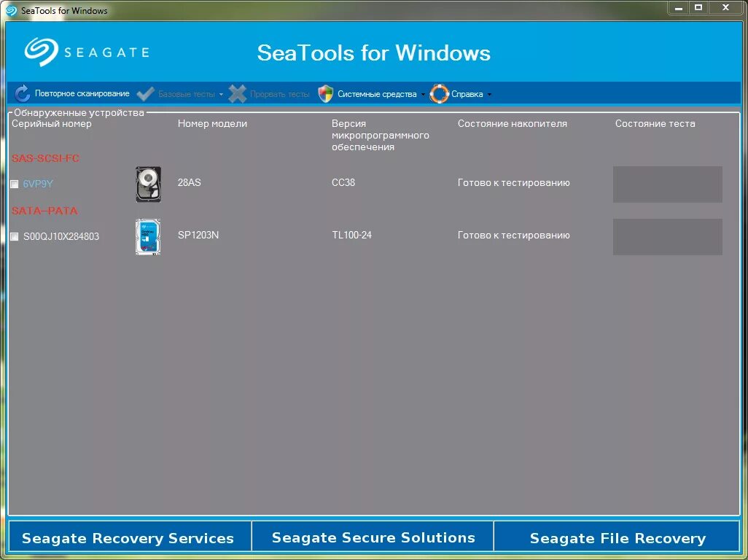
Task: Click firmware version TL100-24
Action: pos(351,236)
